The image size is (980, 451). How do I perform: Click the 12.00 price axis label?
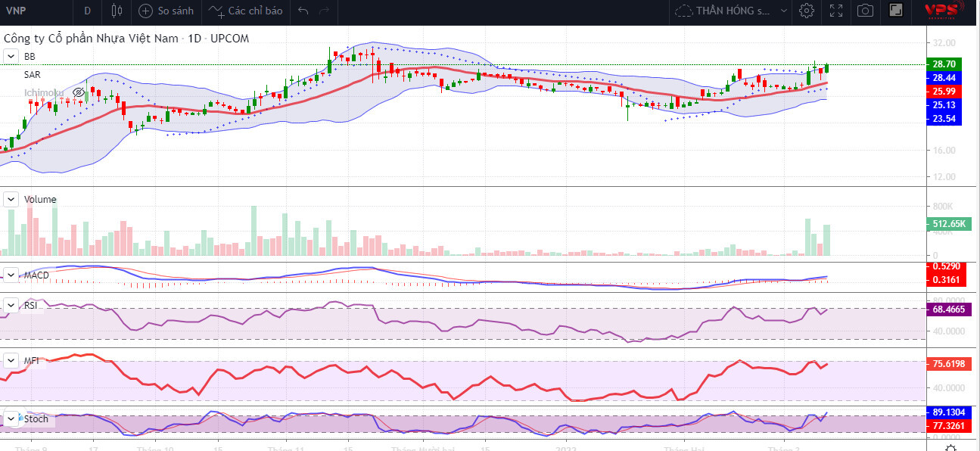(944, 177)
